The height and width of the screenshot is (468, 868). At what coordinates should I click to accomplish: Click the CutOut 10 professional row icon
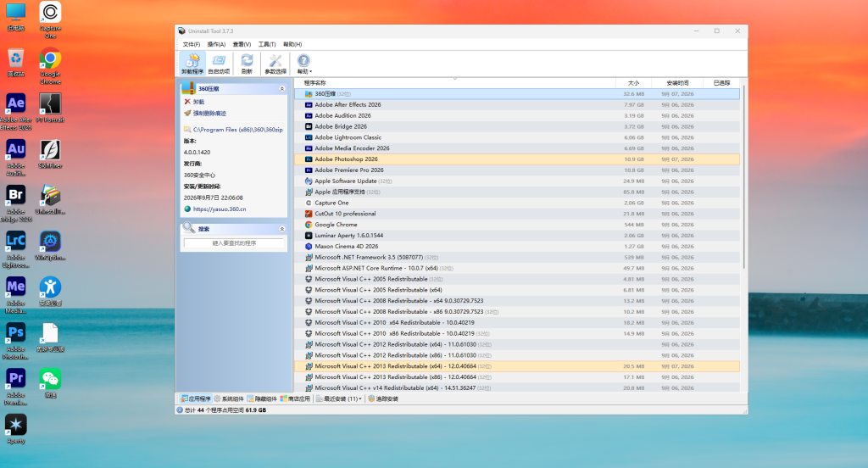(x=309, y=214)
